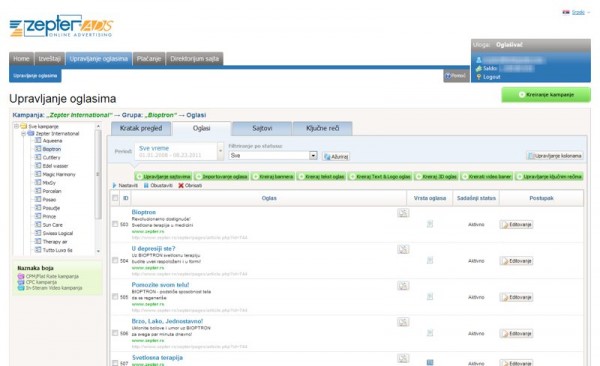Screen dimensions: 600x366
Task: Click preview icon for Pomozite svom telu ad
Action: 403,286
